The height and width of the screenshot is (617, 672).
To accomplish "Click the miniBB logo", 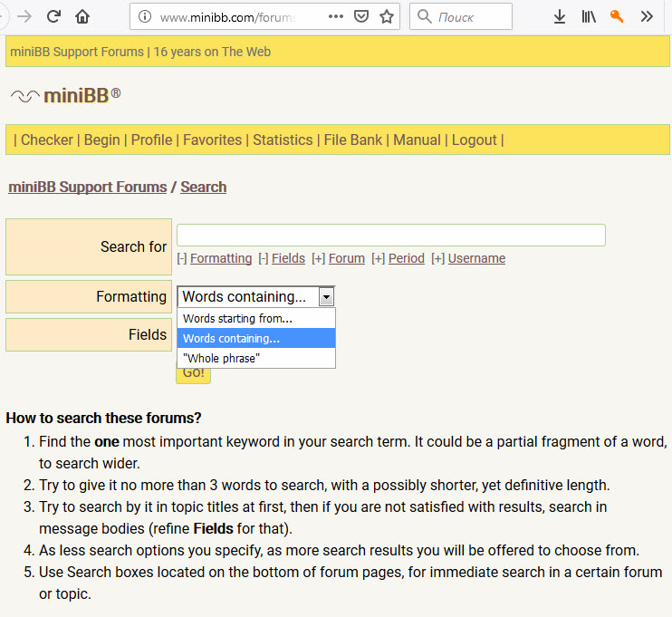I will tap(65, 95).
